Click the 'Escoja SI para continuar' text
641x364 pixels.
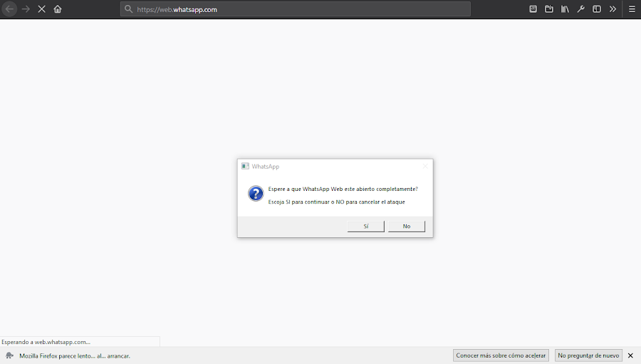click(x=336, y=202)
